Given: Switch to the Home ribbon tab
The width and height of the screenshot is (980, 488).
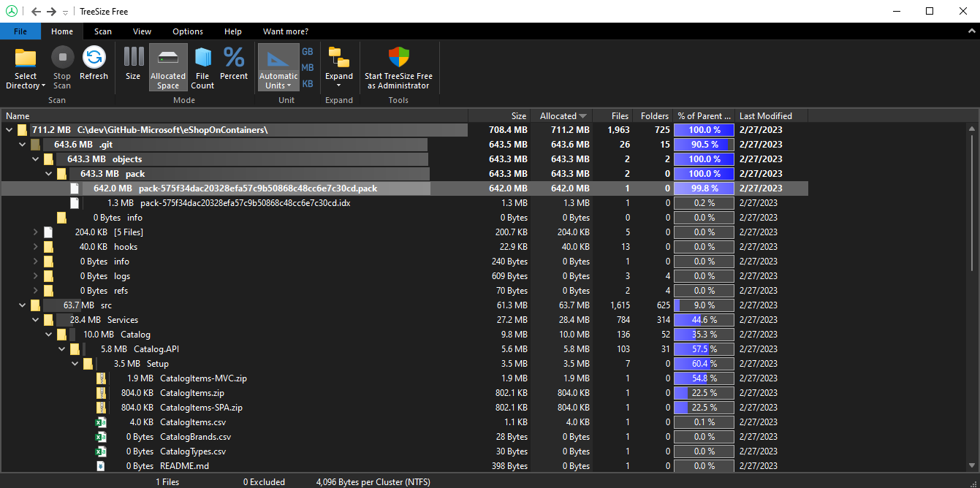Looking at the screenshot, I should [62, 31].
